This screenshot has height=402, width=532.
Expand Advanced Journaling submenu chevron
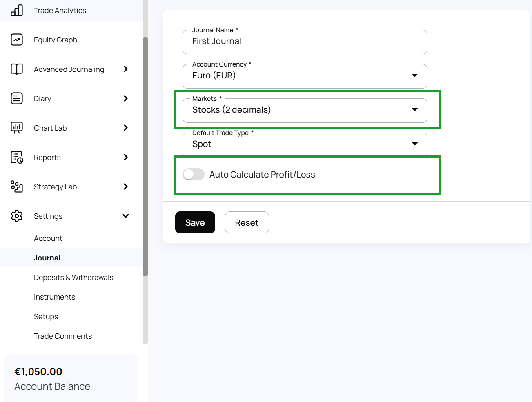click(126, 69)
